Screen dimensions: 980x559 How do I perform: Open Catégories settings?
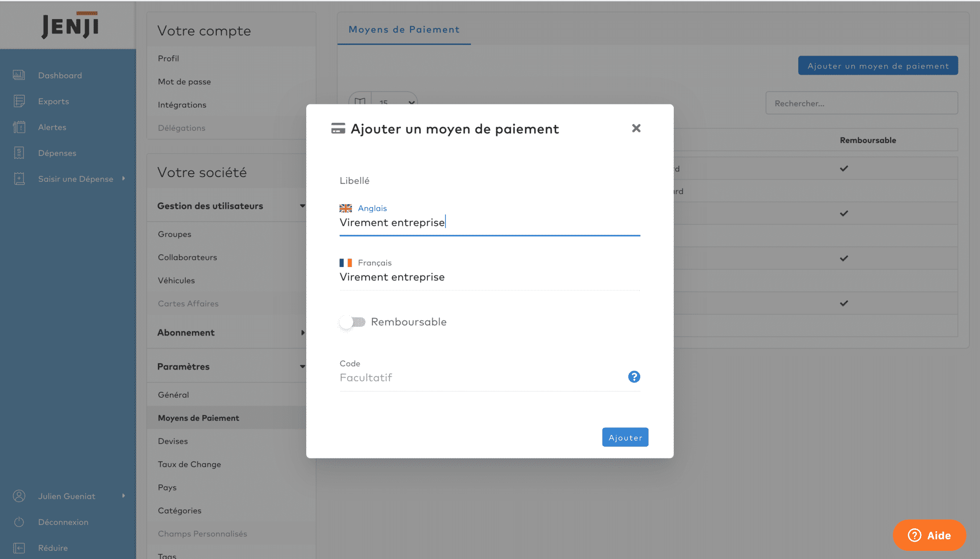tap(179, 510)
